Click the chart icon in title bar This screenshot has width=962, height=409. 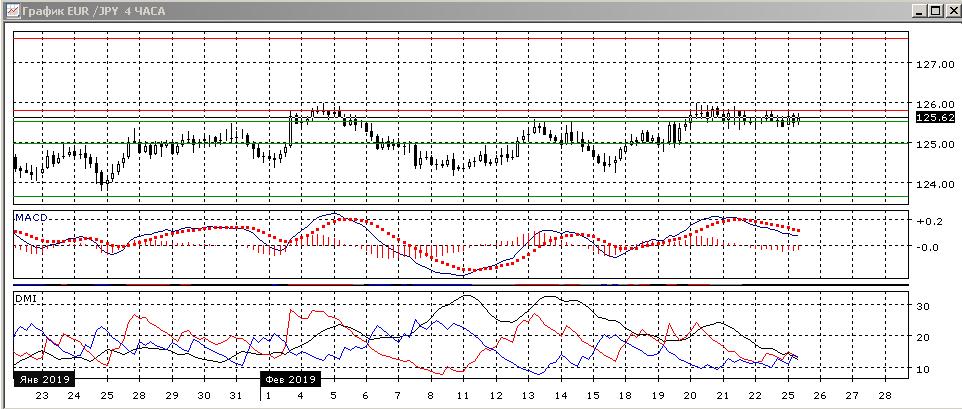[x=11, y=11]
